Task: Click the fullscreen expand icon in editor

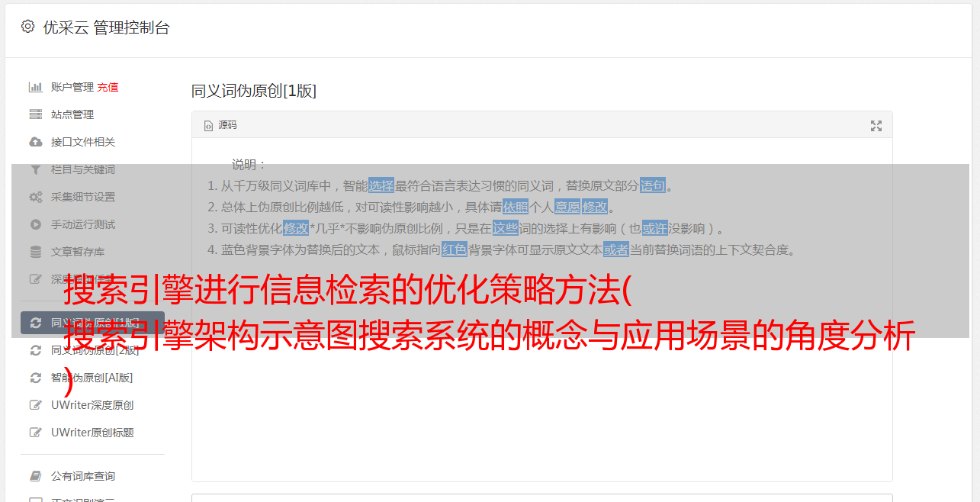Action: tap(876, 126)
